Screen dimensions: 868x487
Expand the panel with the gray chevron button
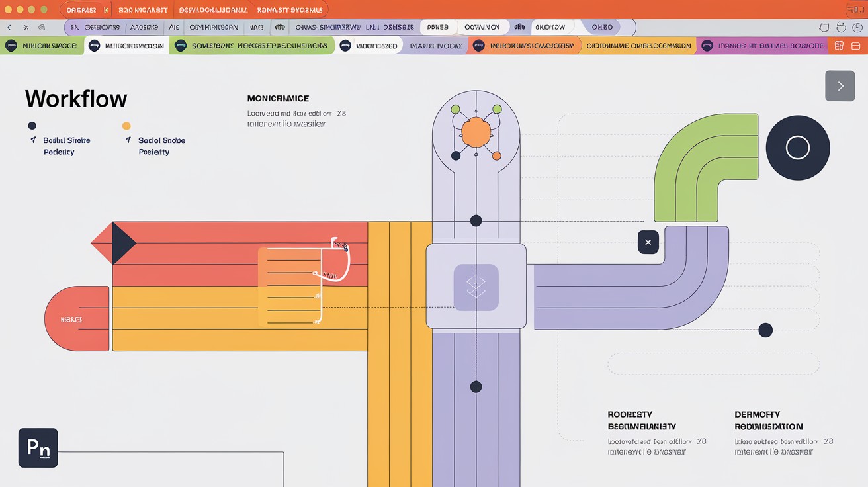840,86
